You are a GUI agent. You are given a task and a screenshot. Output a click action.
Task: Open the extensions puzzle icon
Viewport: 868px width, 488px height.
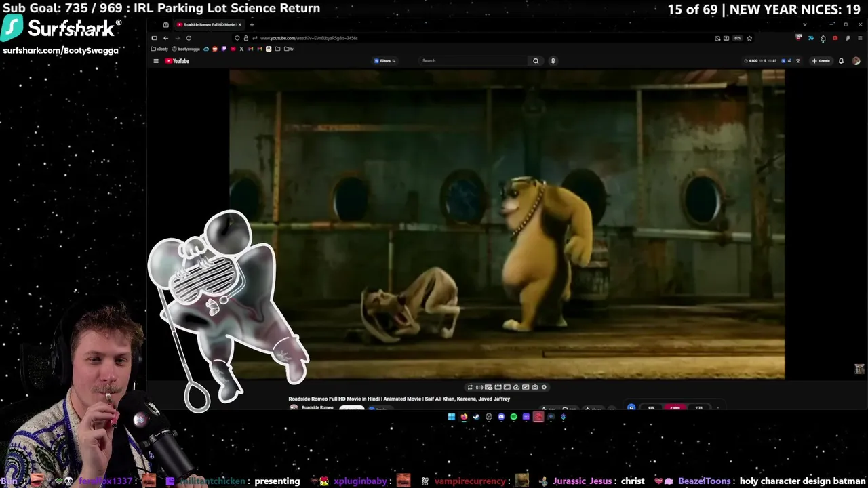pyautogui.click(x=823, y=38)
